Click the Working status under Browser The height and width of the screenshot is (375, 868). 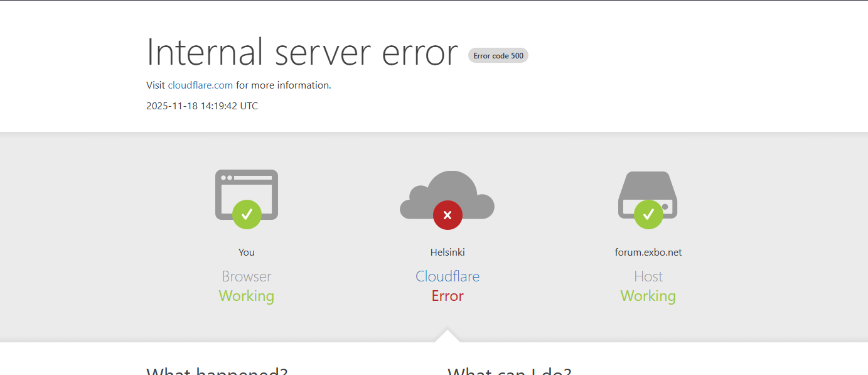(247, 296)
